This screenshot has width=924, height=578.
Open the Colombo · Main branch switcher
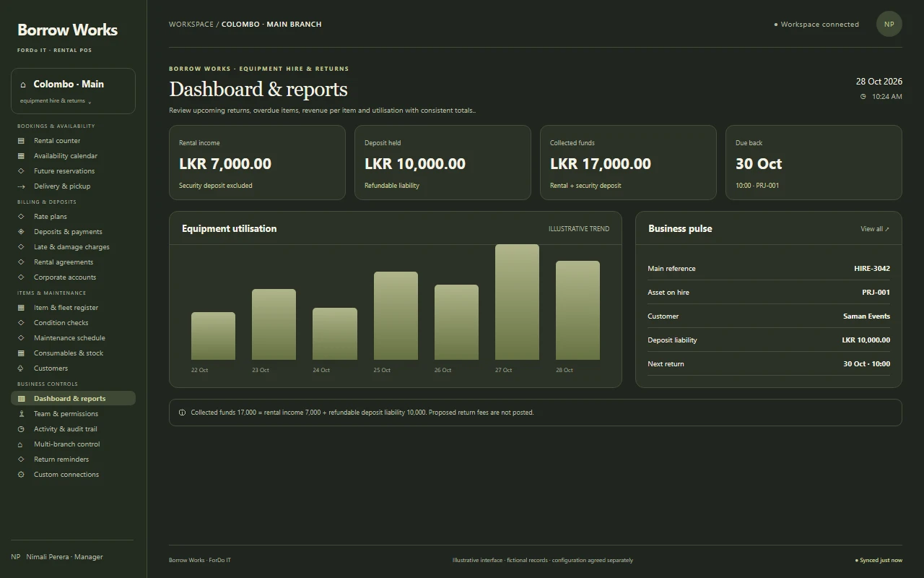pyautogui.click(x=73, y=91)
